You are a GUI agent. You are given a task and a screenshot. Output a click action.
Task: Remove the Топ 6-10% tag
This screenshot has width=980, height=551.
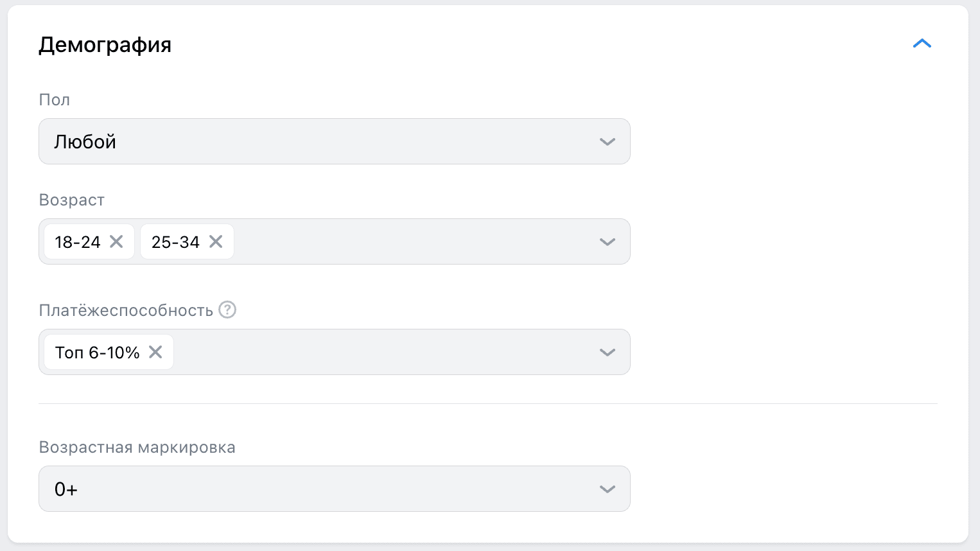click(x=155, y=352)
